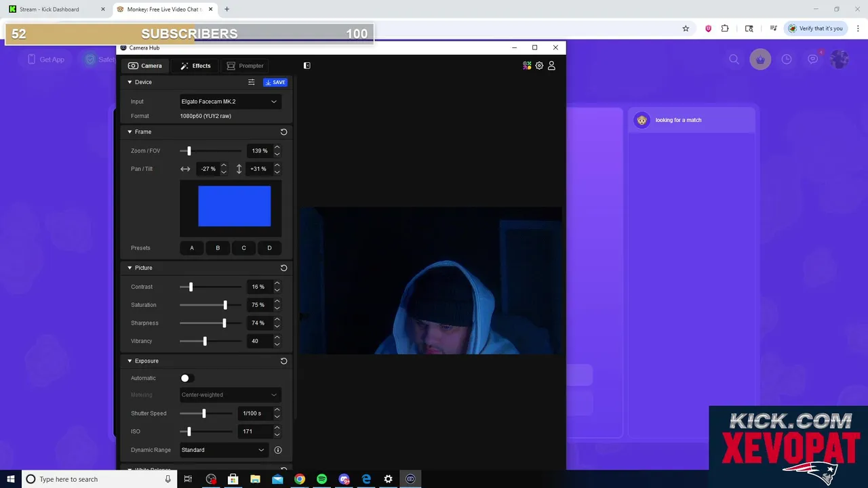Open a new browser tab
Viewport: 868px width, 488px height.
226,9
